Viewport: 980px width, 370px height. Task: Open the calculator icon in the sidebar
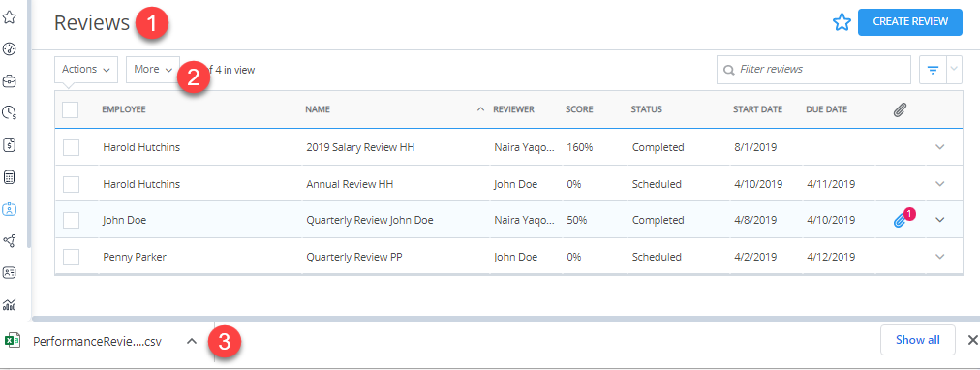[9, 177]
